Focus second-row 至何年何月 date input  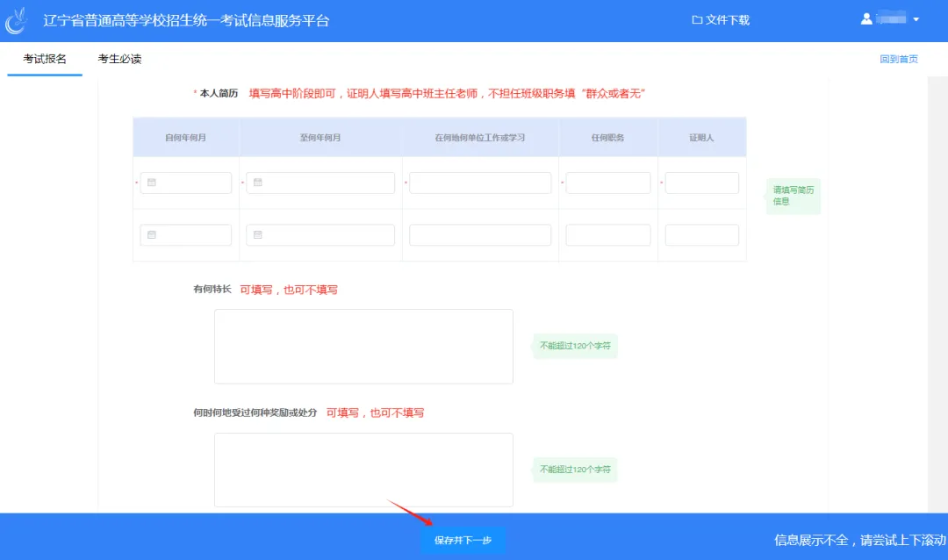(320, 234)
